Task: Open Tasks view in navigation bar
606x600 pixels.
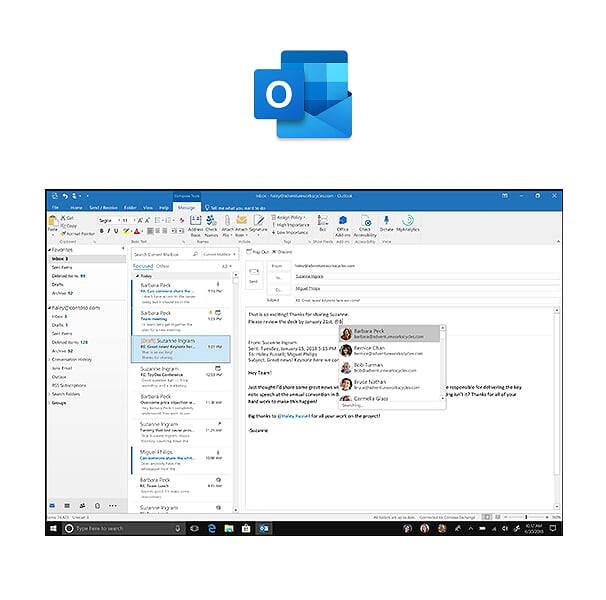Action: click(x=97, y=506)
